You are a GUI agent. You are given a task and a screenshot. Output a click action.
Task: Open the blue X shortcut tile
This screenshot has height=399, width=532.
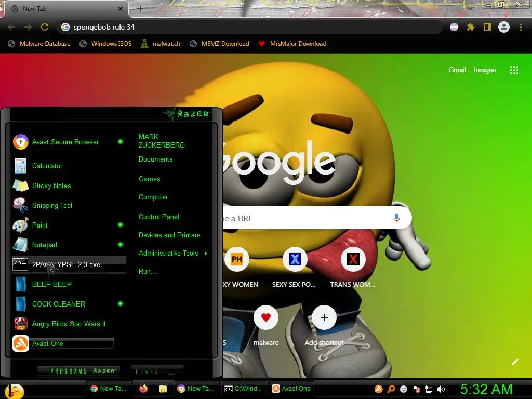coord(295,260)
